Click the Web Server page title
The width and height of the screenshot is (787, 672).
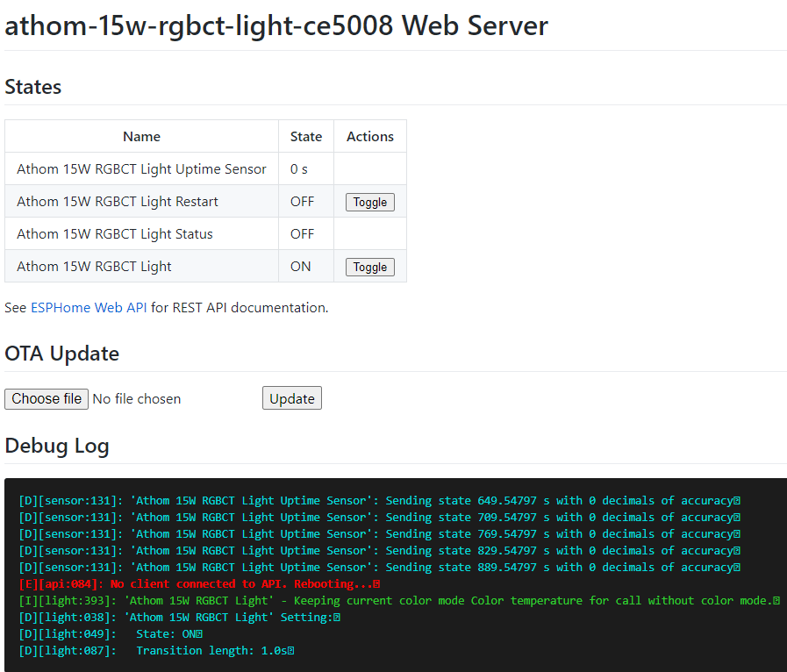point(276,25)
